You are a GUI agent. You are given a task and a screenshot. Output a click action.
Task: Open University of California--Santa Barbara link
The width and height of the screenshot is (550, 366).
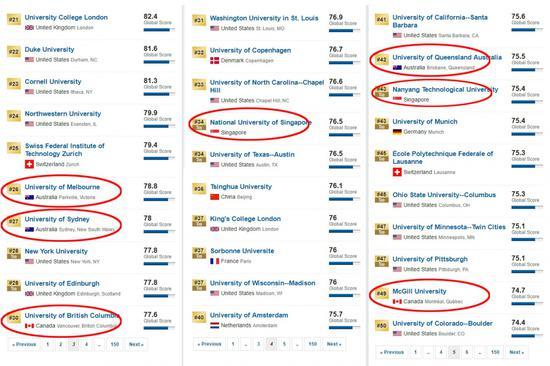coord(440,21)
